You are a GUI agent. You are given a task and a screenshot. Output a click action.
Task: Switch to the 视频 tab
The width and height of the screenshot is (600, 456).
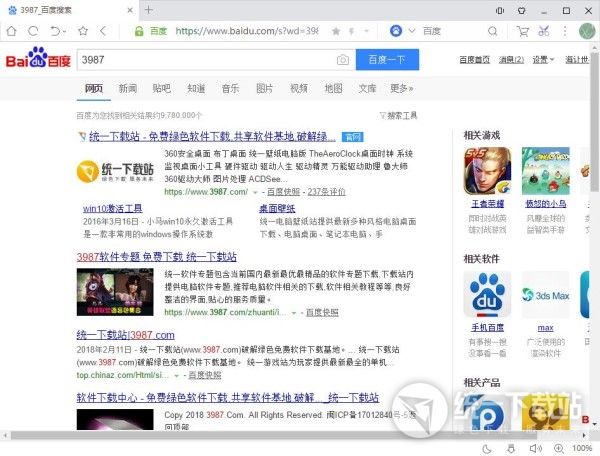[299, 88]
